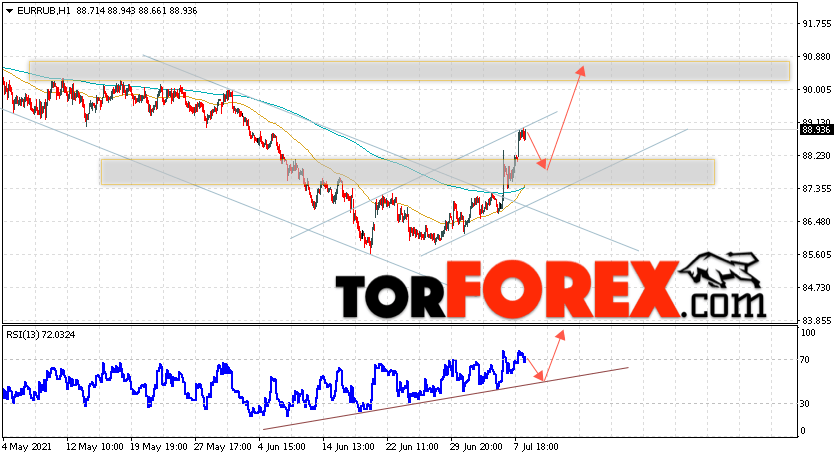Select the 90.880 price axis label
Viewport: 838px width, 458px height.
817,57
